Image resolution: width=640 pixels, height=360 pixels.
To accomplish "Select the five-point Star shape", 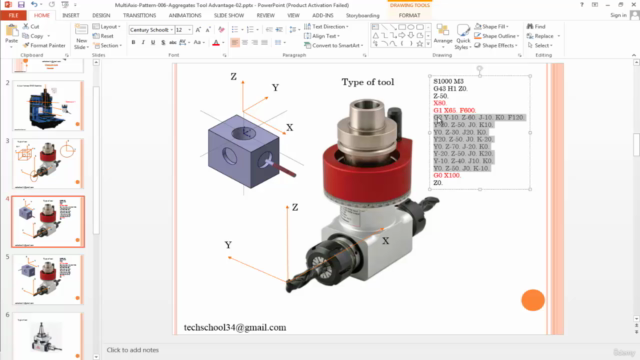I will [x=420, y=43].
